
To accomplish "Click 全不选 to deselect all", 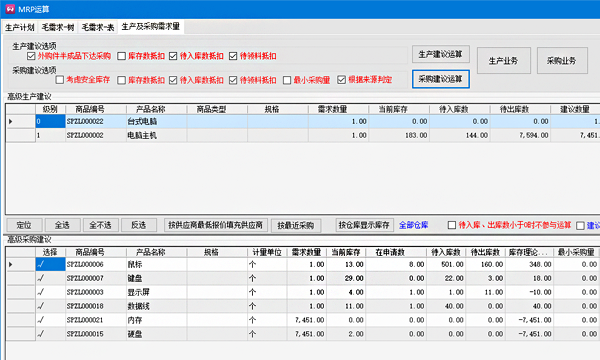I will coord(101,225).
